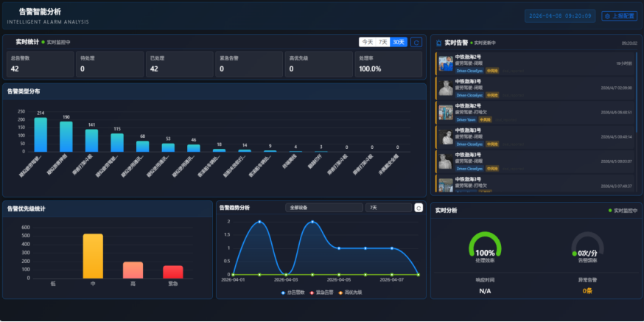This screenshot has width=644, height=322.
Task: Click the Driver-Yawn tag on the third alarm
Action: pyautogui.click(x=466, y=119)
